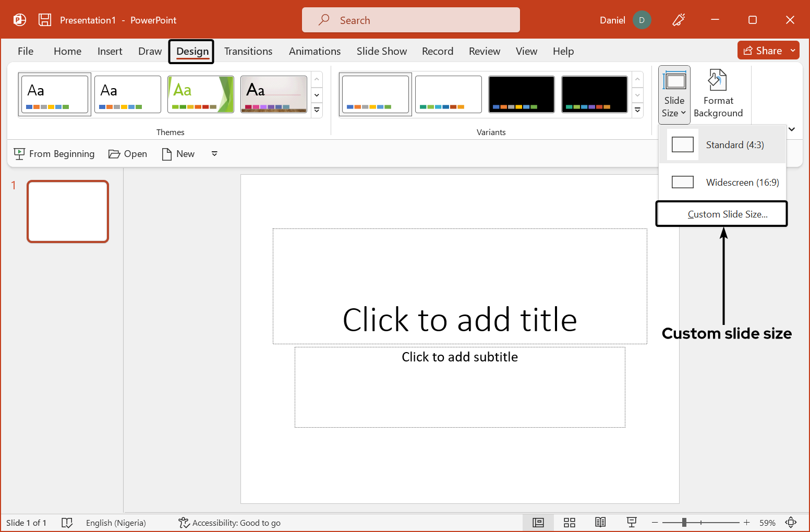Select Widescreen (16:9) slide size
This screenshot has height=532, width=810.
click(x=722, y=183)
